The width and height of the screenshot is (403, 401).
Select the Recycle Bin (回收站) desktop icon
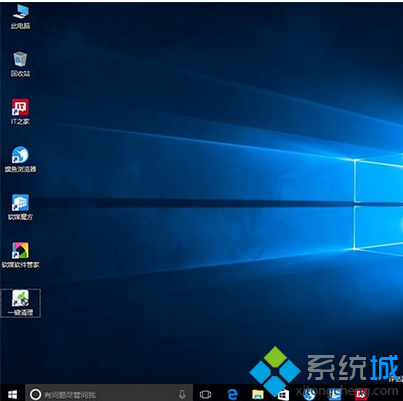click(x=20, y=64)
